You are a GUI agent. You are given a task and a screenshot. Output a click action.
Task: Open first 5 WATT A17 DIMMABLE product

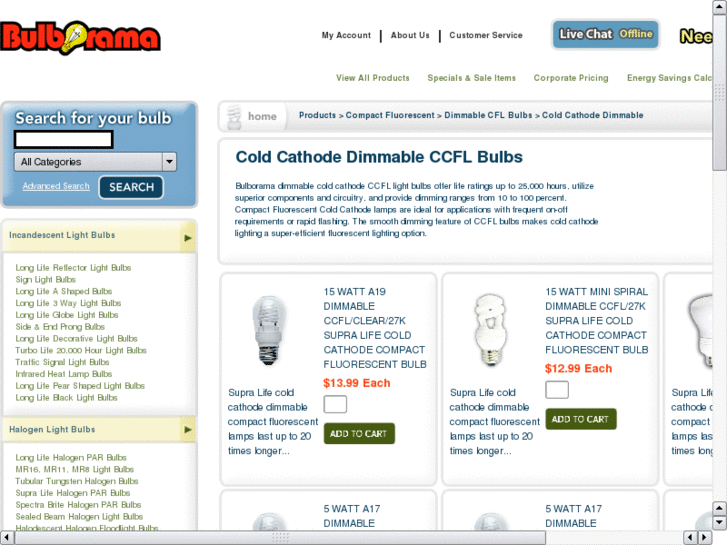tap(352, 516)
